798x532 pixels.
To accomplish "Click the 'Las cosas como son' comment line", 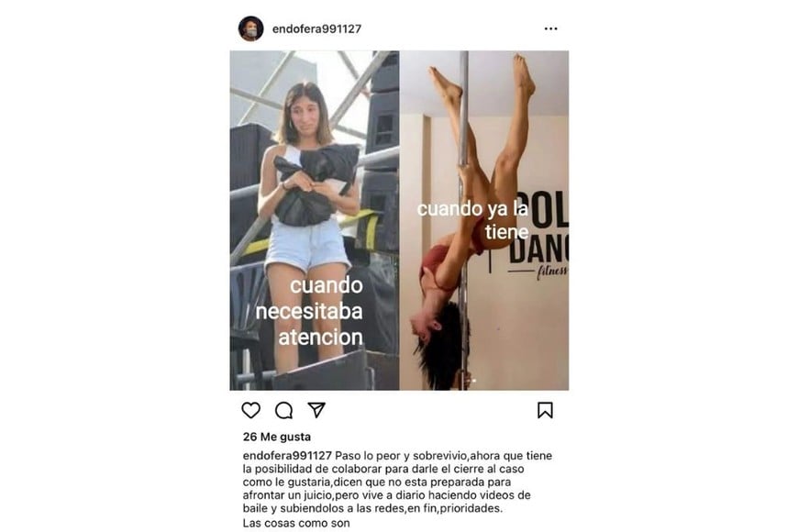I will point(296,523).
